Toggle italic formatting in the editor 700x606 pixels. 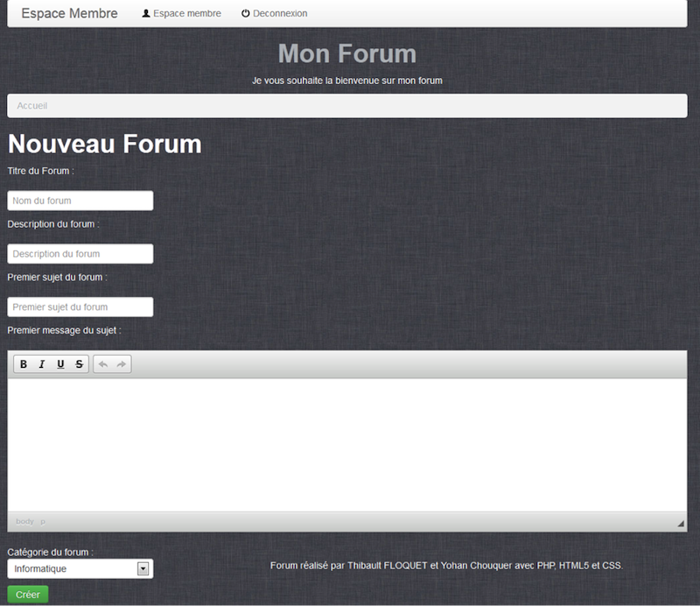point(42,364)
